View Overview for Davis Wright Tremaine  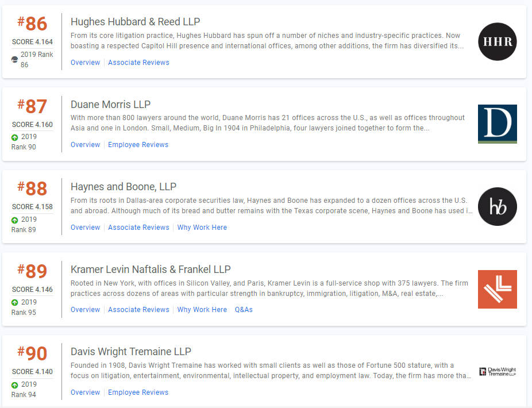click(85, 392)
